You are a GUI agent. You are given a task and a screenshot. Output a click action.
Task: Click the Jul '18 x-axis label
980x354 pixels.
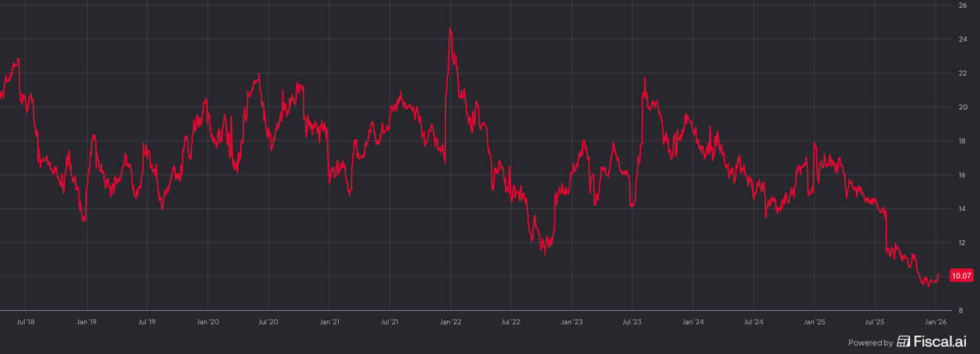coord(25,322)
